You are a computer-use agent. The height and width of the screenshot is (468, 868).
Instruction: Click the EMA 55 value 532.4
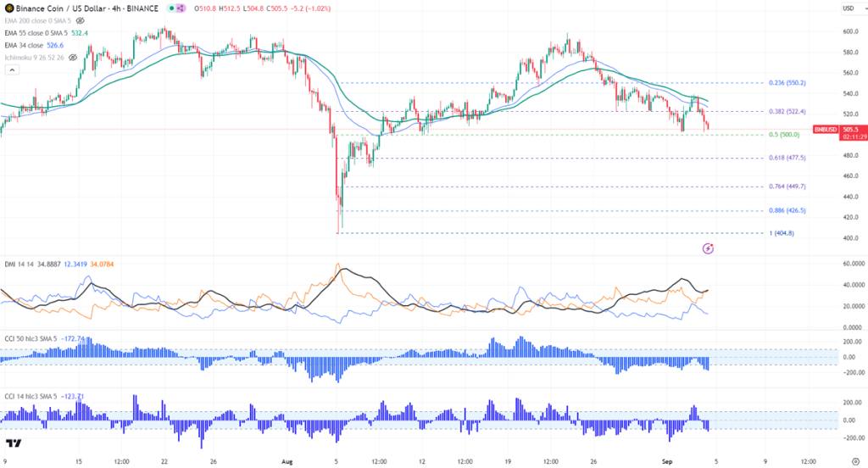coord(80,33)
